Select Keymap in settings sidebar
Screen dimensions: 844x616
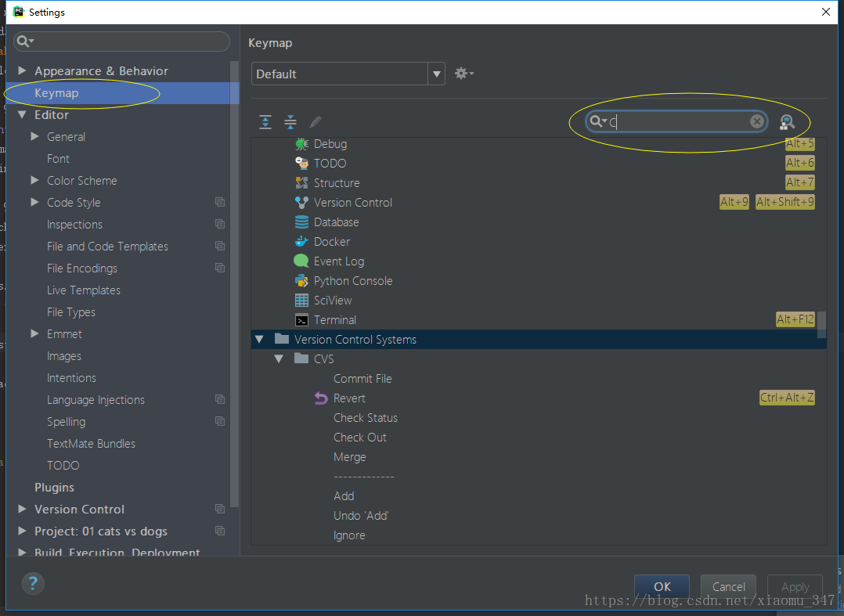[x=123, y=93]
